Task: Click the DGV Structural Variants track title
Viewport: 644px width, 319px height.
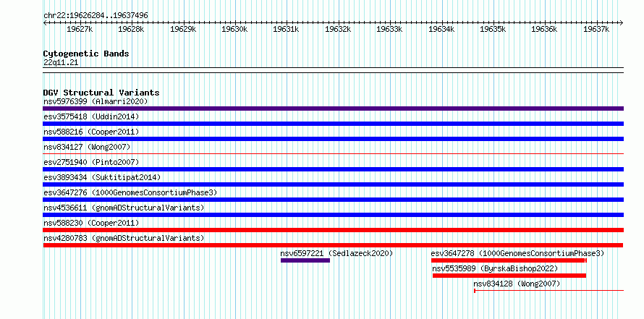Action: [x=101, y=93]
